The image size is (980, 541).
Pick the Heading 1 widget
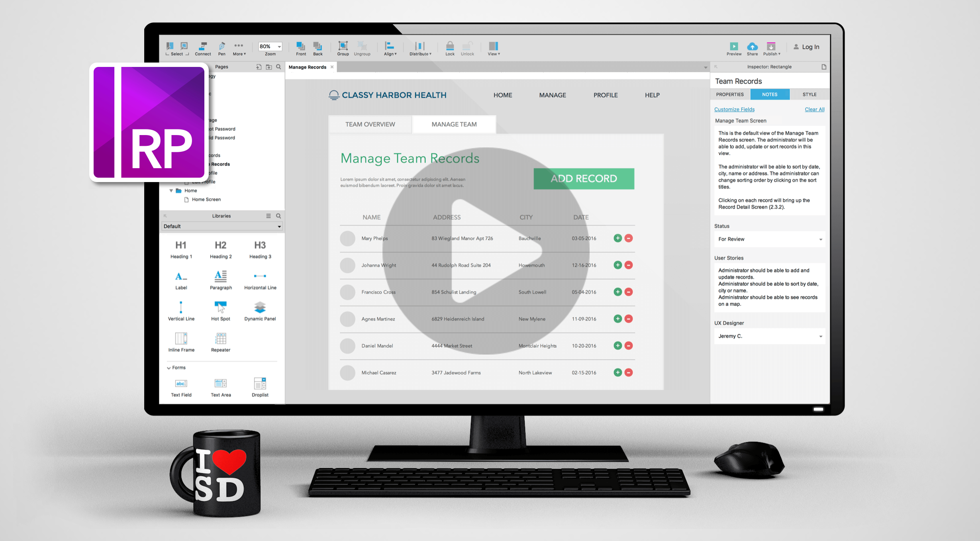pos(181,250)
